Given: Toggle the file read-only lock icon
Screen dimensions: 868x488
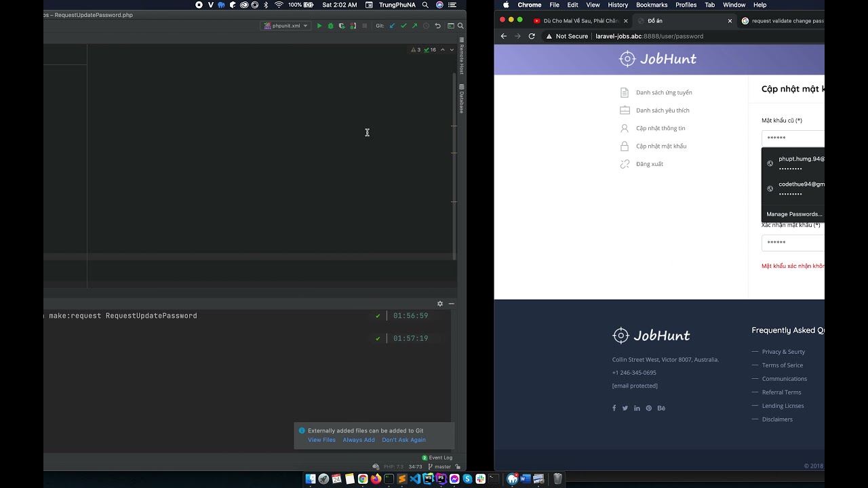Looking at the screenshot, I should 458,466.
